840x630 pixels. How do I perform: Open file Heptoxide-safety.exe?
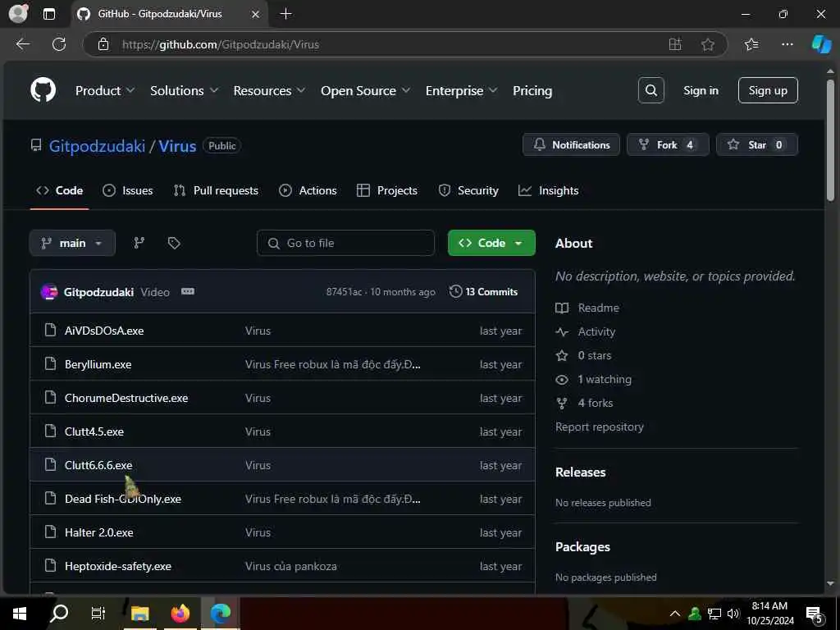(118, 566)
